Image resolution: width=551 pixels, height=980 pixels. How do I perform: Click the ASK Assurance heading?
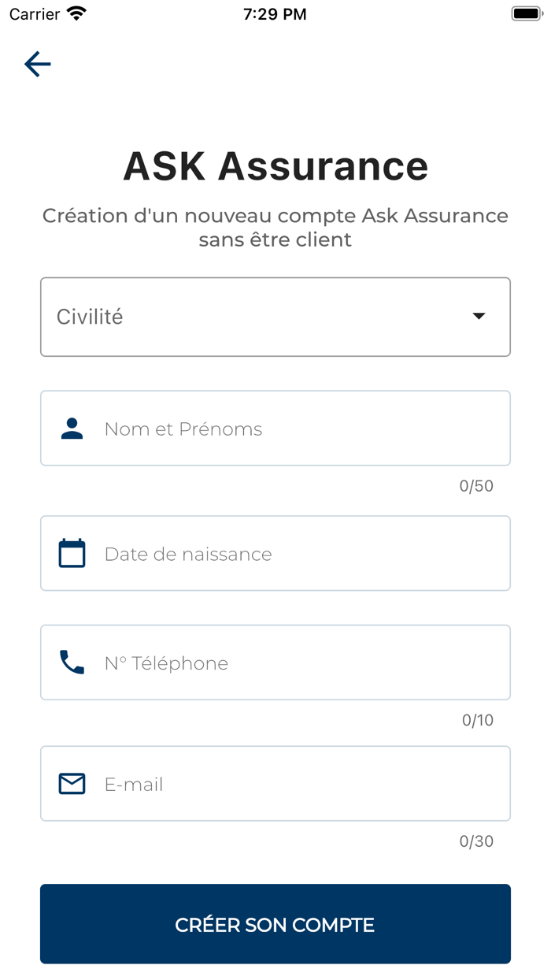pyautogui.click(x=275, y=166)
